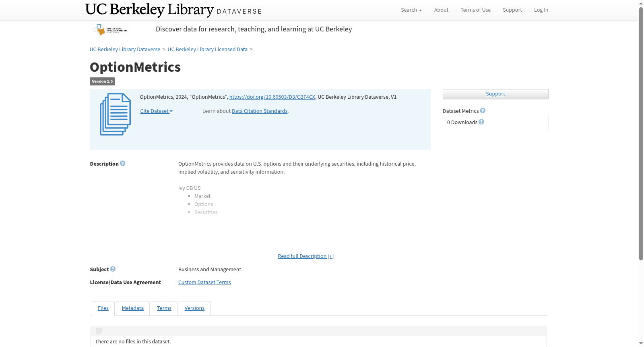Switch to the Terms tab
The image size is (644, 347).
[164, 308]
